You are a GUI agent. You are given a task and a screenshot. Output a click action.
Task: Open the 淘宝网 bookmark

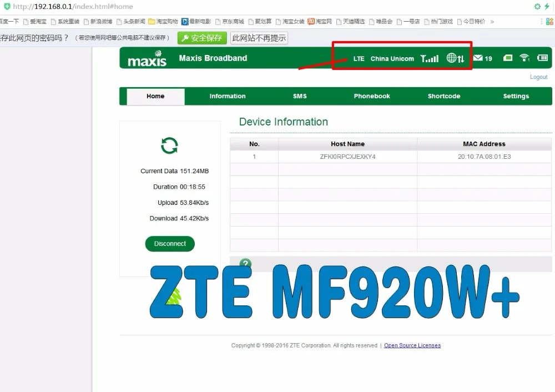coord(320,22)
